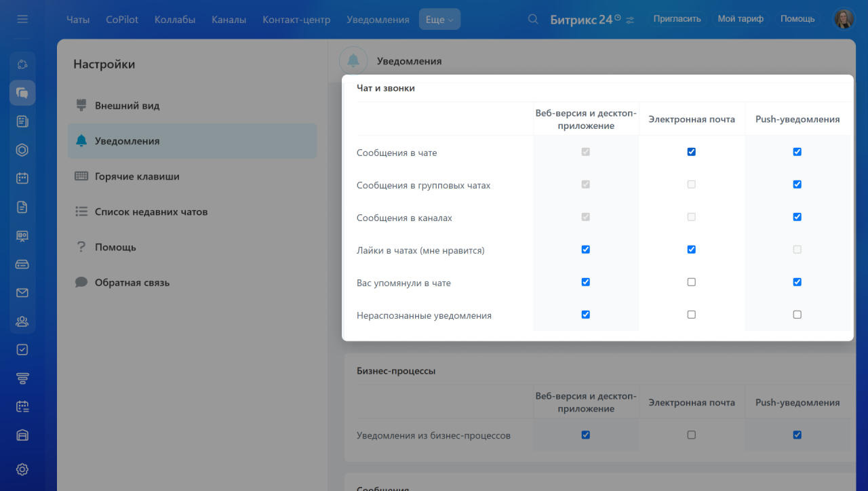Click the tasks checkmark icon in sidebar
The width and height of the screenshot is (868, 491).
(22, 349)
